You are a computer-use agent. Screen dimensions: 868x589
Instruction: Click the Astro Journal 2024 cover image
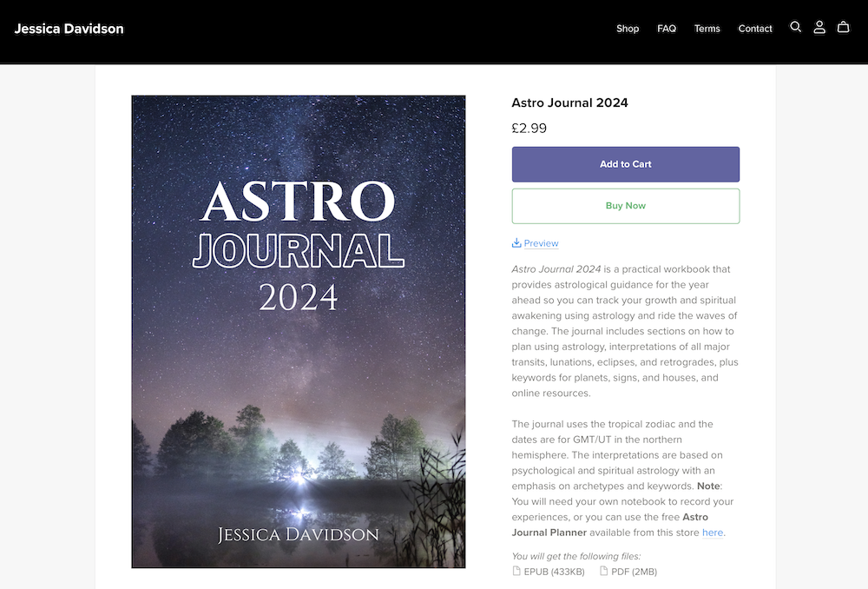coord(298,330)
